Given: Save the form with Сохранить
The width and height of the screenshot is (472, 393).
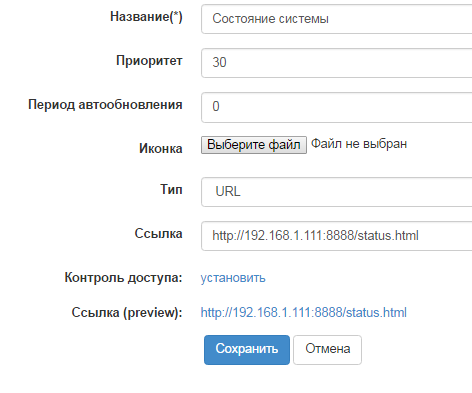Looking at the screenshot, I should tap(247, 350).
